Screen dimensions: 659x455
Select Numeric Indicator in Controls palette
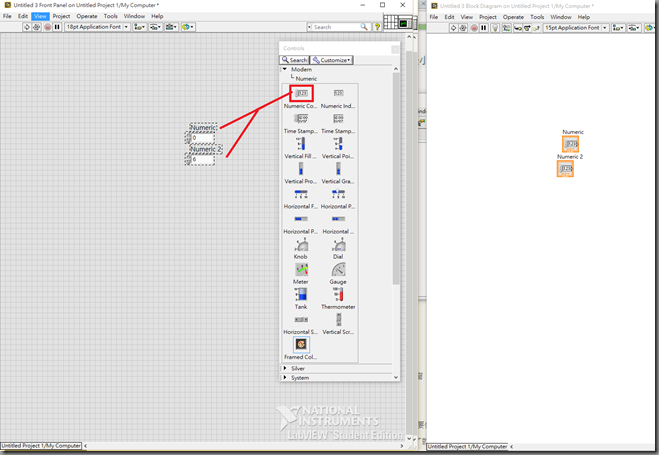point(338,93)
